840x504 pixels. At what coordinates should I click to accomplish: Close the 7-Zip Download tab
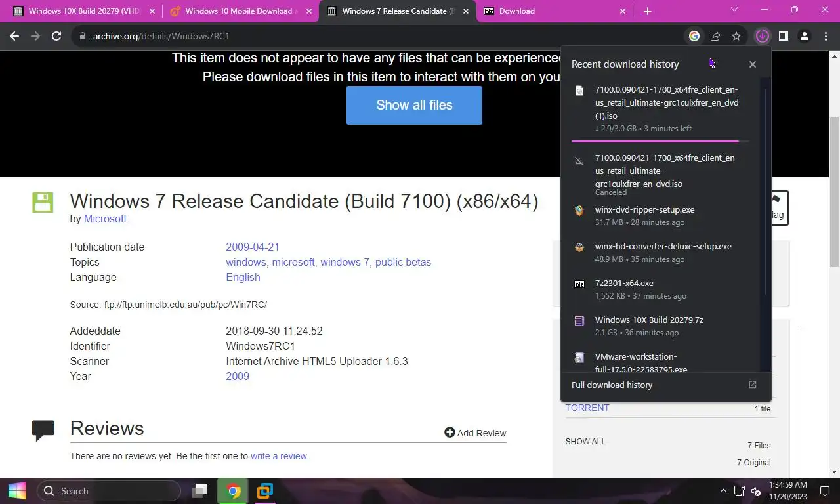pos(623,11)
